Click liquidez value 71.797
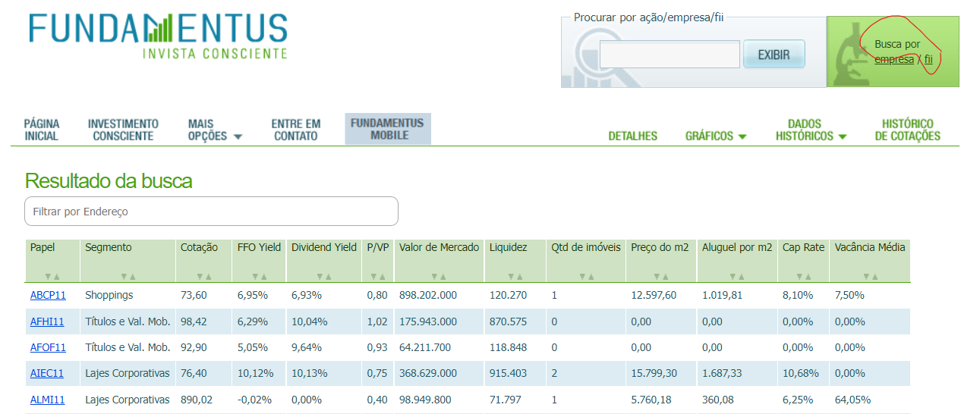 506,400
